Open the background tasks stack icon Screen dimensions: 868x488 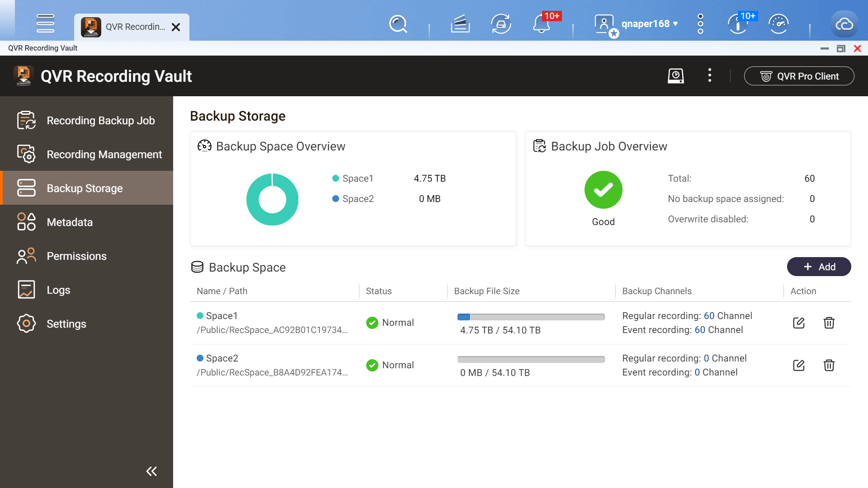point(460,24)
